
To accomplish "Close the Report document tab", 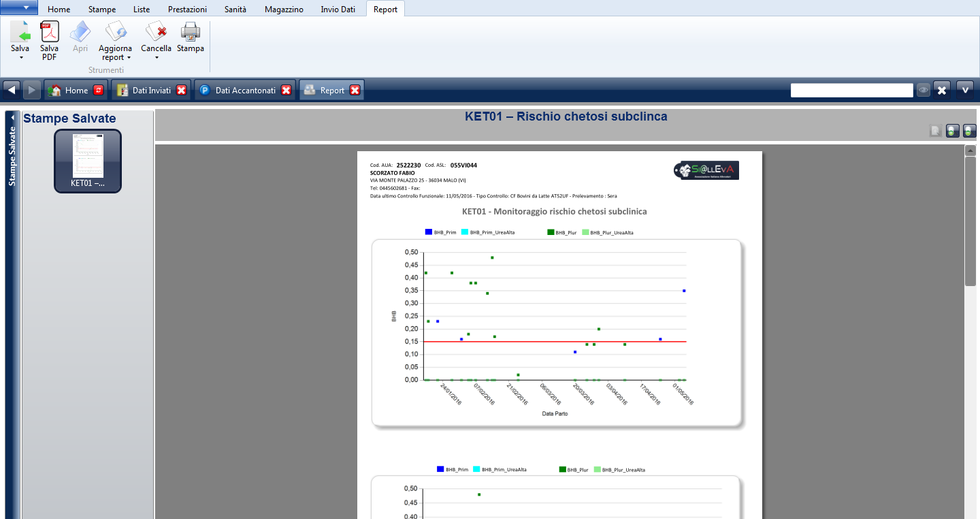I will coord(355,90).
